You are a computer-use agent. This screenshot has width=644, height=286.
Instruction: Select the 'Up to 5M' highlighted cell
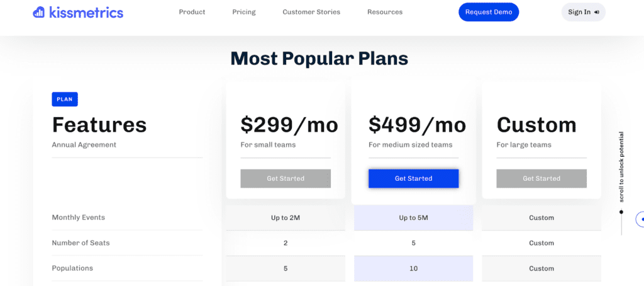[413, 217]
